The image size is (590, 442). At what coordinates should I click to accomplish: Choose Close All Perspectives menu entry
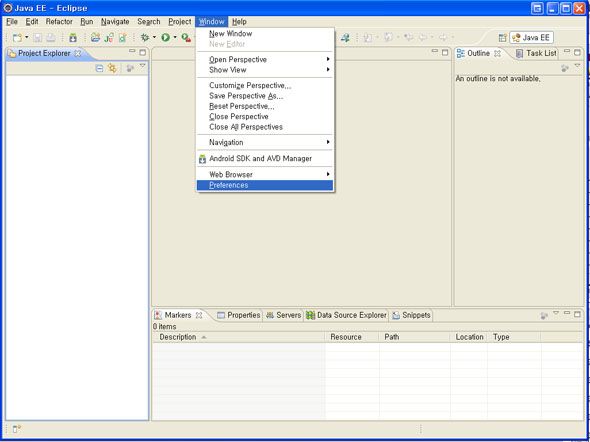pos(265,127)
